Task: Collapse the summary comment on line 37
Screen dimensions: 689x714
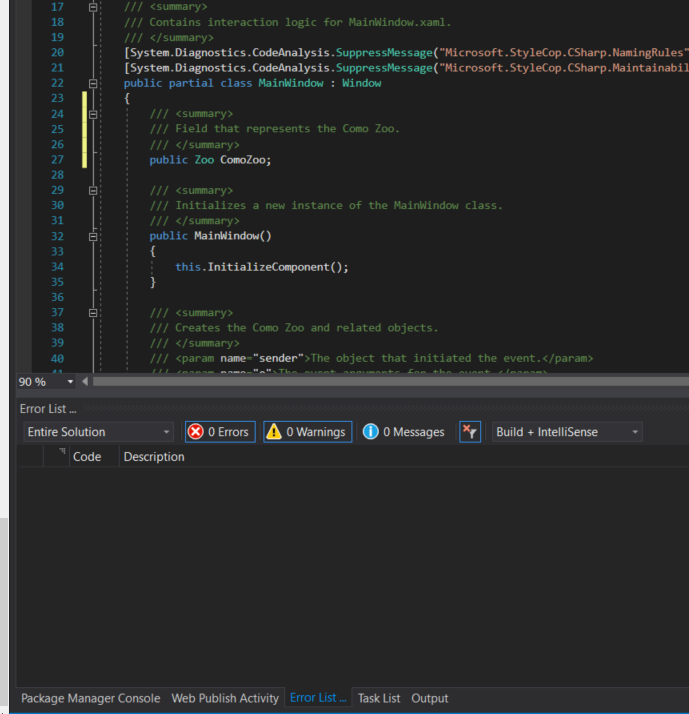Action: click(93, 313)
